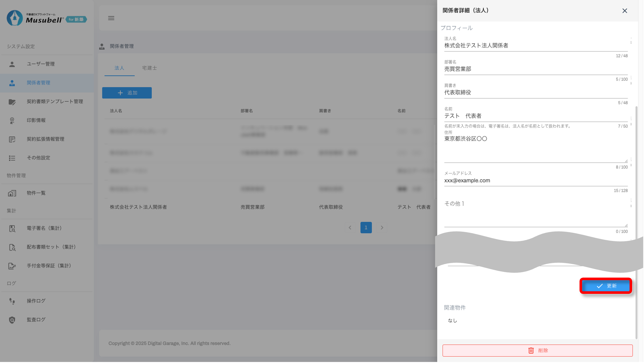The width and height of the screenshot is (644, 363).
Task: Open 物件一覧 building icon
Action: 12,193
